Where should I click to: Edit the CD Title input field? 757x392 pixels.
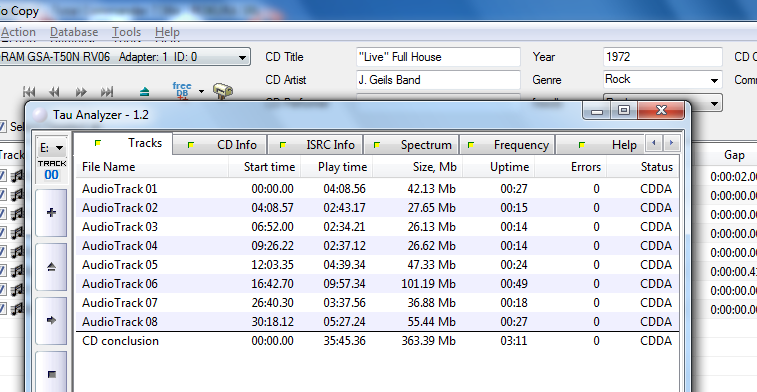pyautogui.click(x=438, y=56)
